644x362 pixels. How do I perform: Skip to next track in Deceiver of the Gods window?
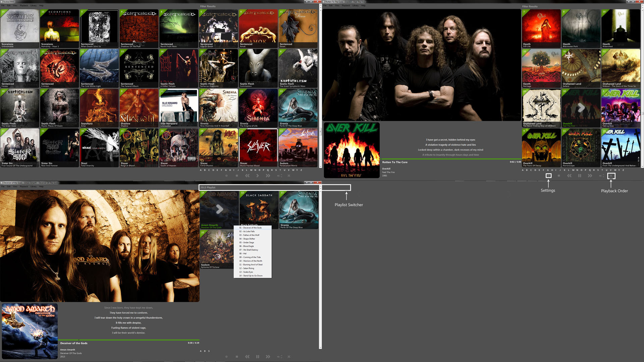[x=268, y=357]
